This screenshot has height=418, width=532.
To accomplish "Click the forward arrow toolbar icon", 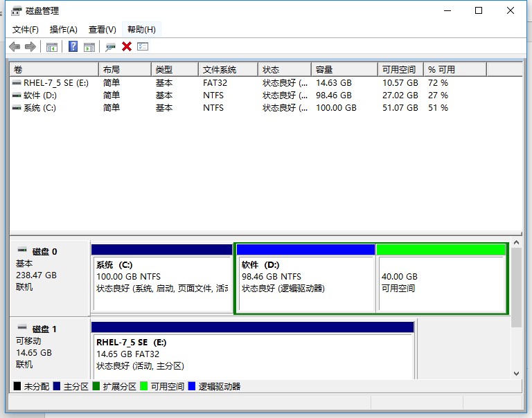I will coord(30,46).
